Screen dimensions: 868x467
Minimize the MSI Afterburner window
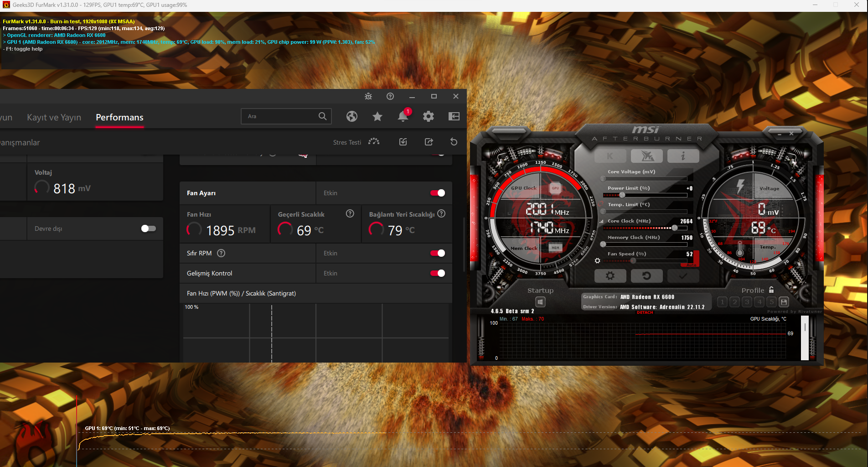click(780, 134)
